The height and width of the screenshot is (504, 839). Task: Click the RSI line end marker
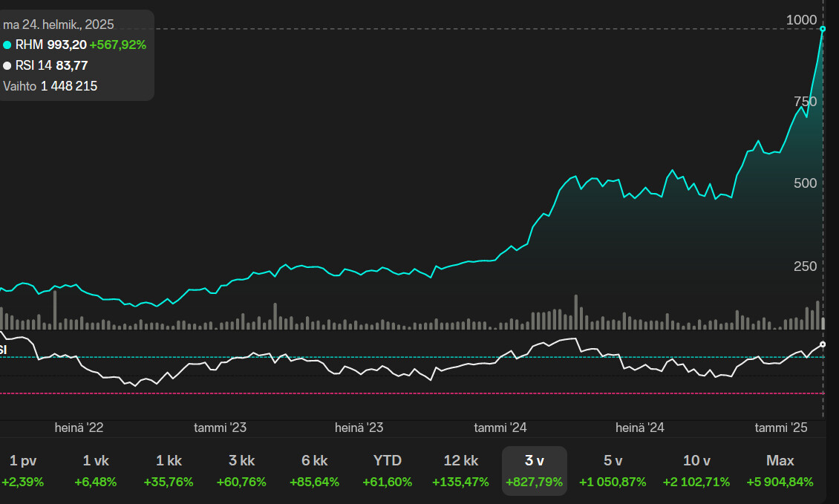tap(823, 344)
